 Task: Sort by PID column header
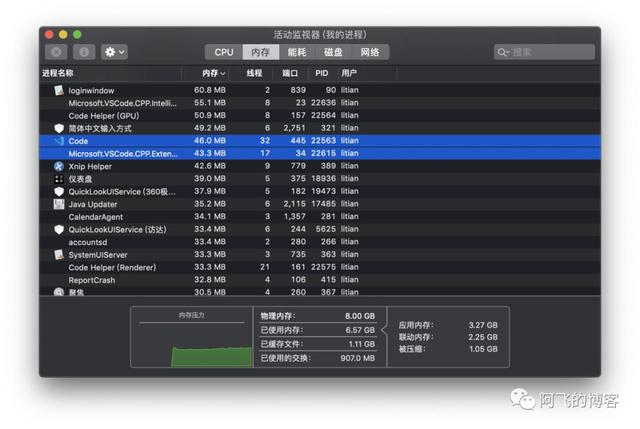322,73
